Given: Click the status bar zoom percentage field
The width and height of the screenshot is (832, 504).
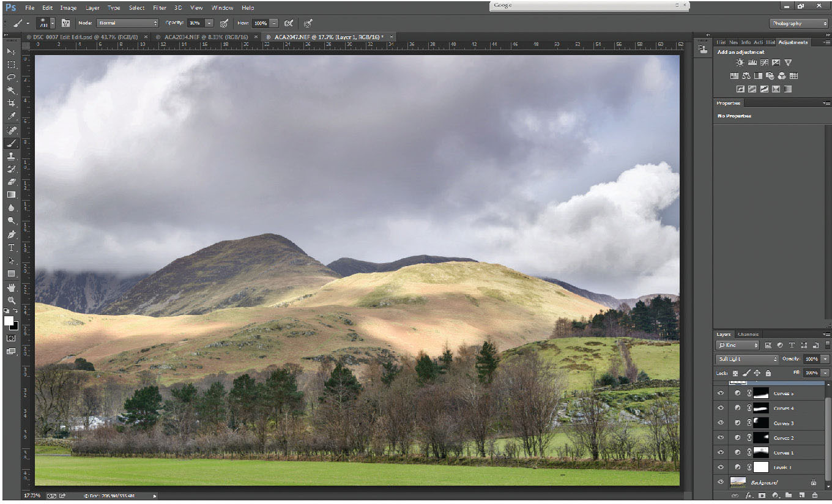Looking at the screenshot, I should point(33,495).
